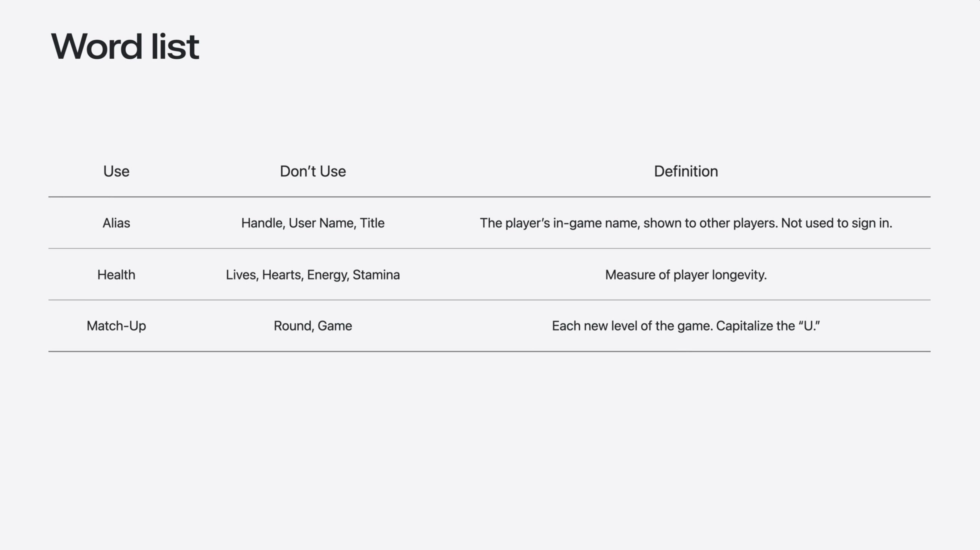Click the "Definition" column header
Screen dimensions: 980x550
(x=686, y=172)
